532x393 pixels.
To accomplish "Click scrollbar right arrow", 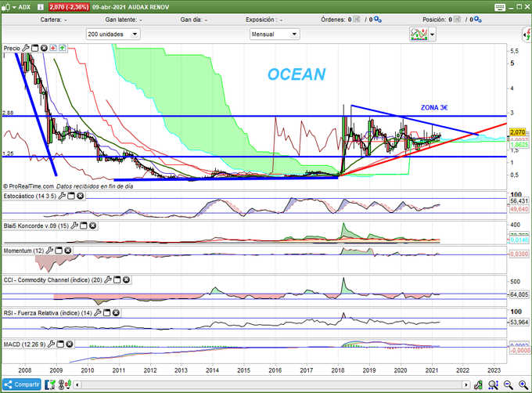I will tap(465, 385).
